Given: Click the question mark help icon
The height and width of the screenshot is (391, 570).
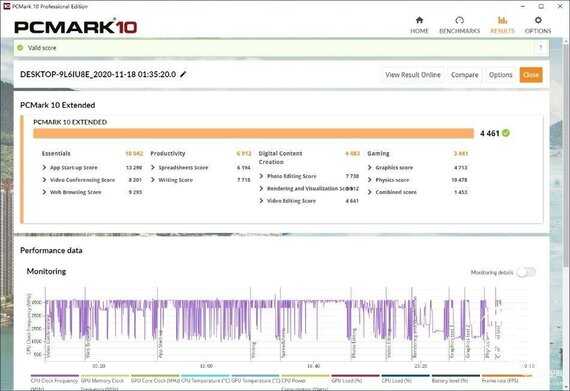Looking at the screenshot, I should 541,48.
